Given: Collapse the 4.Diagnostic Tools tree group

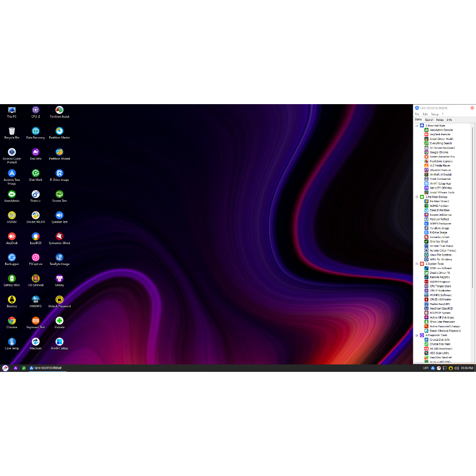Looking at the screenshot, I should point(416,335).
